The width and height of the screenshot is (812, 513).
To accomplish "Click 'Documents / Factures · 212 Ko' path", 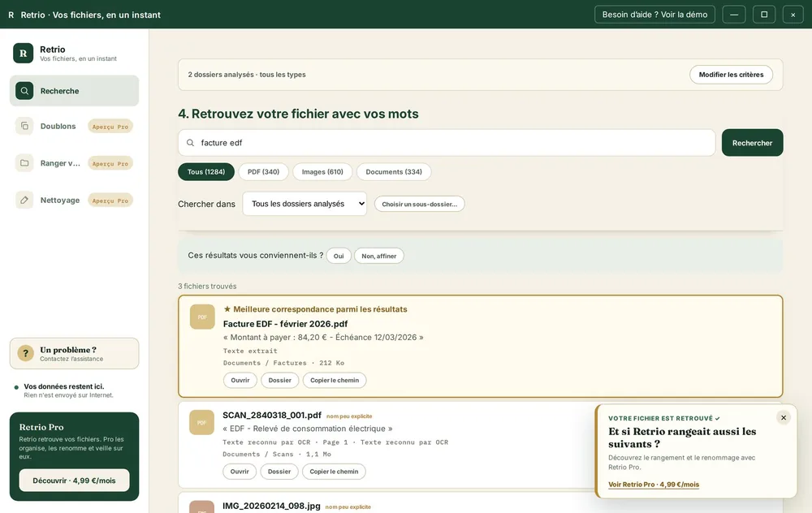I will click(283, 363).
